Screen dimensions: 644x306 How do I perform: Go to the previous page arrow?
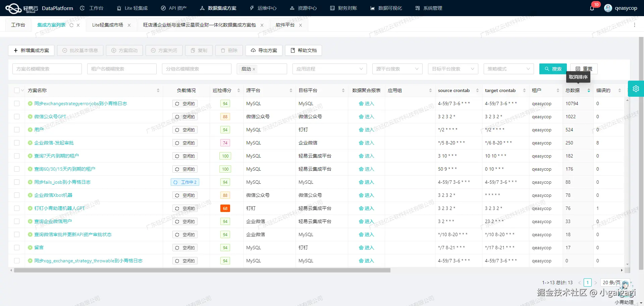[x=579, y=282]
